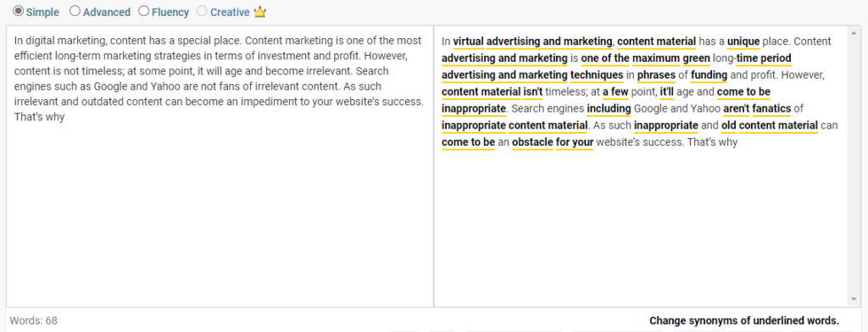The height and width of the screenshot is (332, 868).
Task: Pick the underlined word "funding"
Action: click(x=709, y=75)
